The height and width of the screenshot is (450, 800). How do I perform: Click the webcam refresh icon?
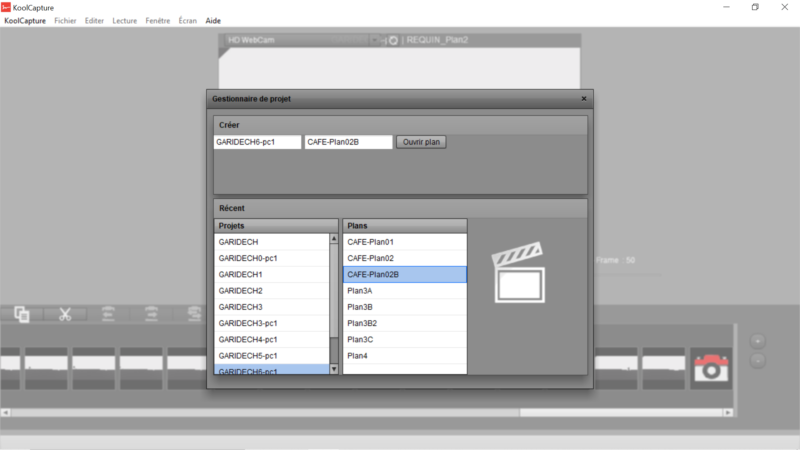393,41
